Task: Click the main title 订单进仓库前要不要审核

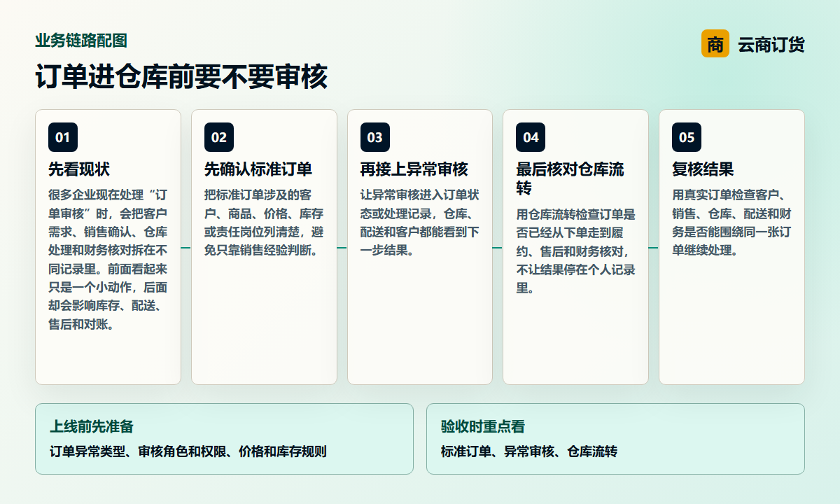Action: [x=181, y=77]
